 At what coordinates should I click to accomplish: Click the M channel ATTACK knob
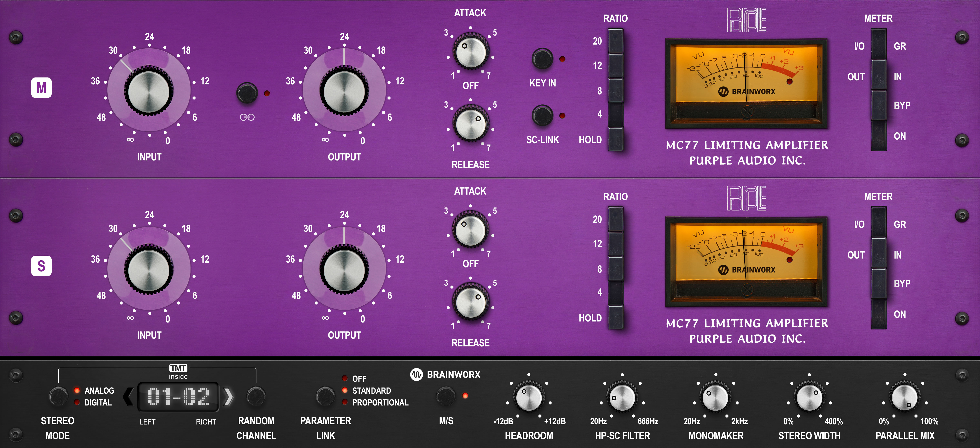pos(471,52)
